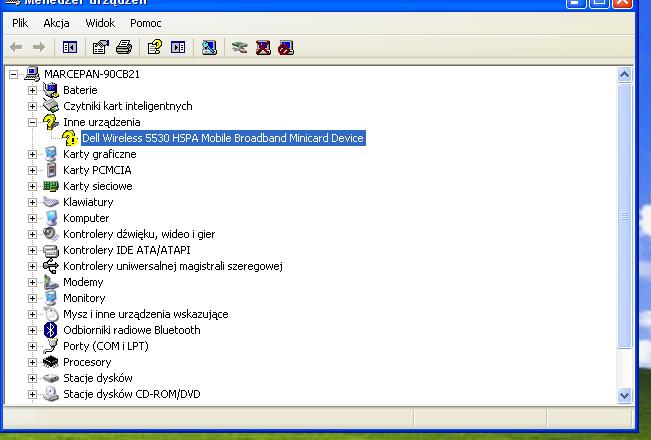Click the smart card reader icon
Screen dimensions: 651x440
pyautogui.click(x=51, y=106)
